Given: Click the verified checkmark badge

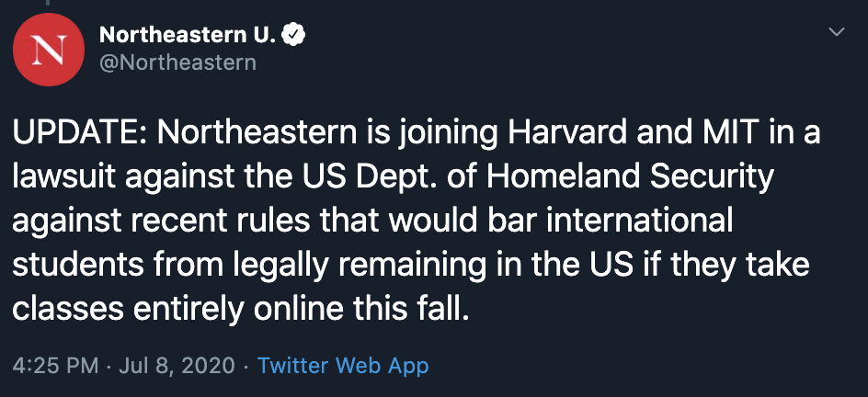Looking at the screenshot, I should coord(293,36).
